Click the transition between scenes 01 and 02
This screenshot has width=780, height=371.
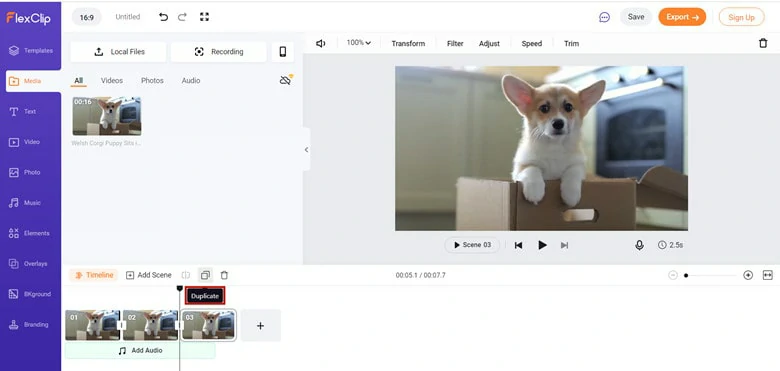click(x=121, y=325)
